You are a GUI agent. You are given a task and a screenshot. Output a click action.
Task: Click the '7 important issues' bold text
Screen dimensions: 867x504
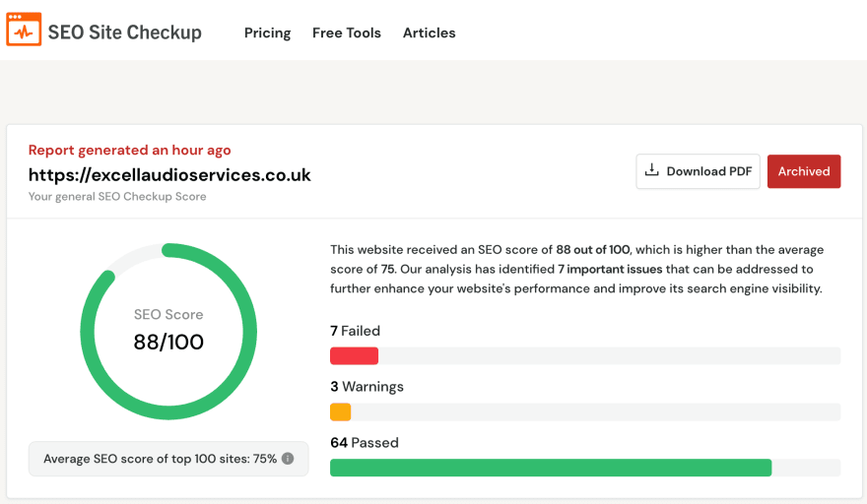point(610,269)
